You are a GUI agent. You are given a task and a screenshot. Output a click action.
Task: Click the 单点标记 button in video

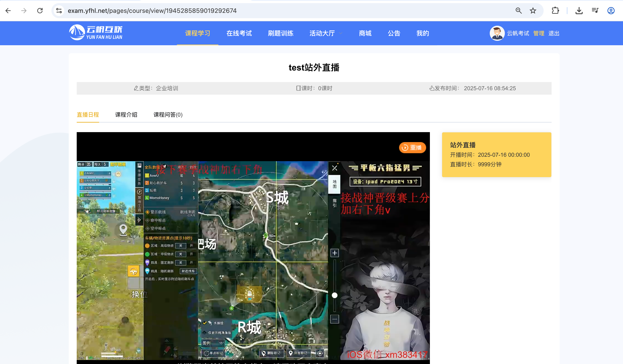point(214,353)
